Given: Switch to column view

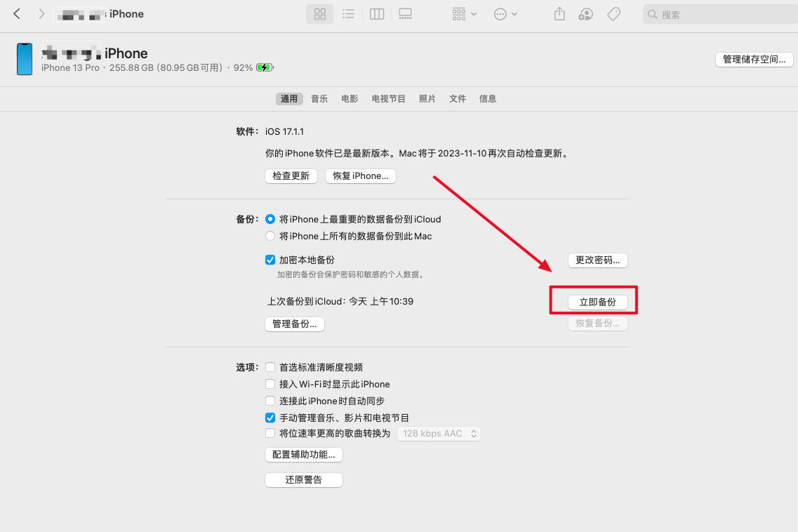Looking at the screenshot, I should tap(377, 14).
